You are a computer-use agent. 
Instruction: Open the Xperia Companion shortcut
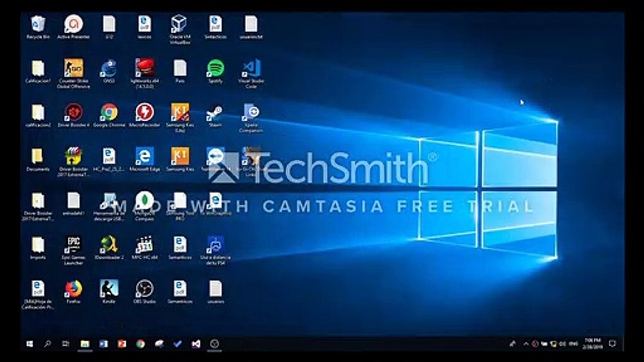click(x=251, y=118)
